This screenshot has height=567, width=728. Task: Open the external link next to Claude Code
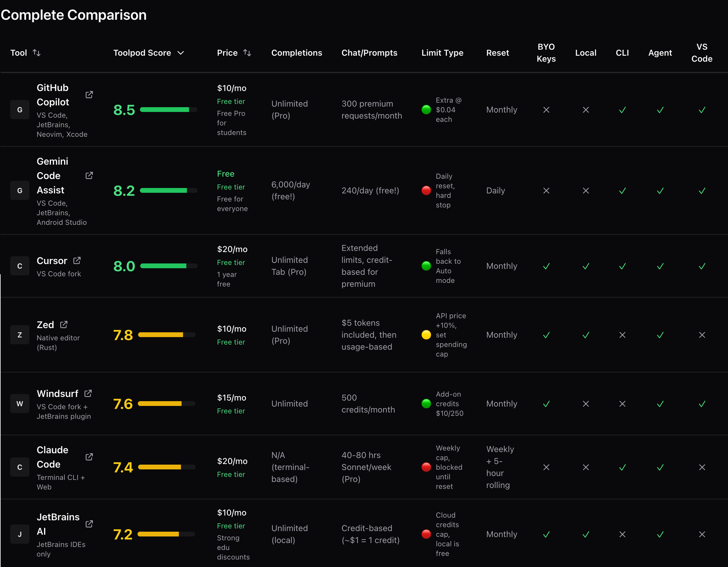(x=89, y=457)
